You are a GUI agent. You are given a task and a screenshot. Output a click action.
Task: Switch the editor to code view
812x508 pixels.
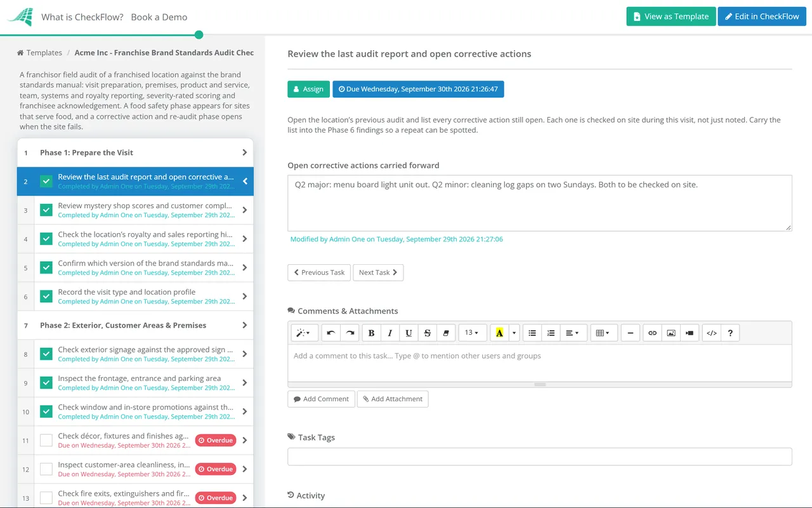(712, 333)
